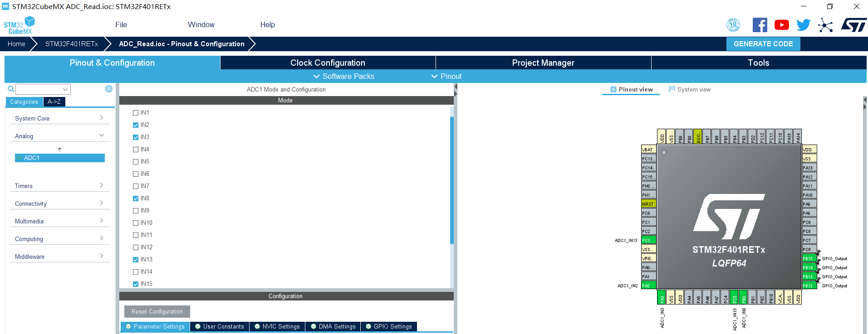Uncheck the IN2 checkbox
Viewport: 868px width, 334px height.
point(136,125)
